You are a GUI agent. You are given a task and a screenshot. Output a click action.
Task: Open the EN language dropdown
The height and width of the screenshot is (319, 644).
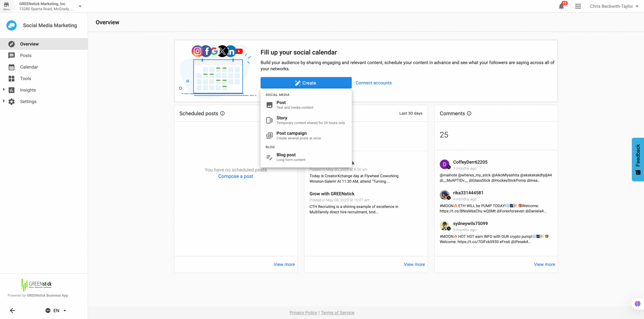point(56,310)
